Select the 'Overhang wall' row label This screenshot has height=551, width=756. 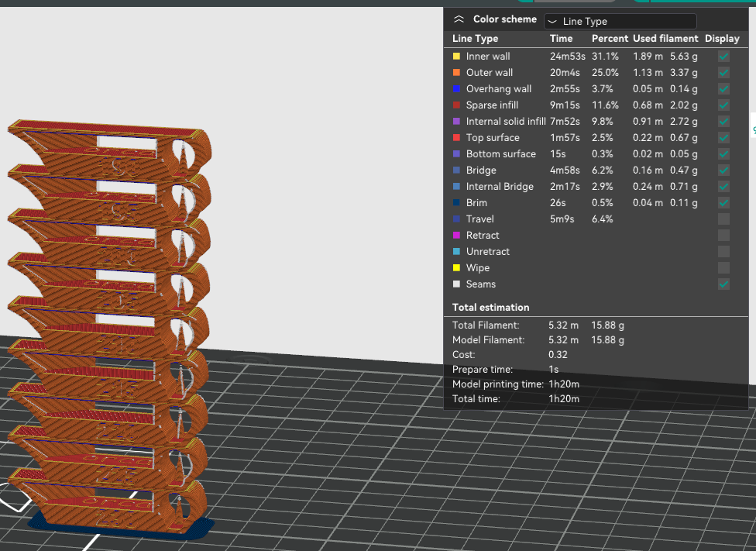(x=499, y=89)
